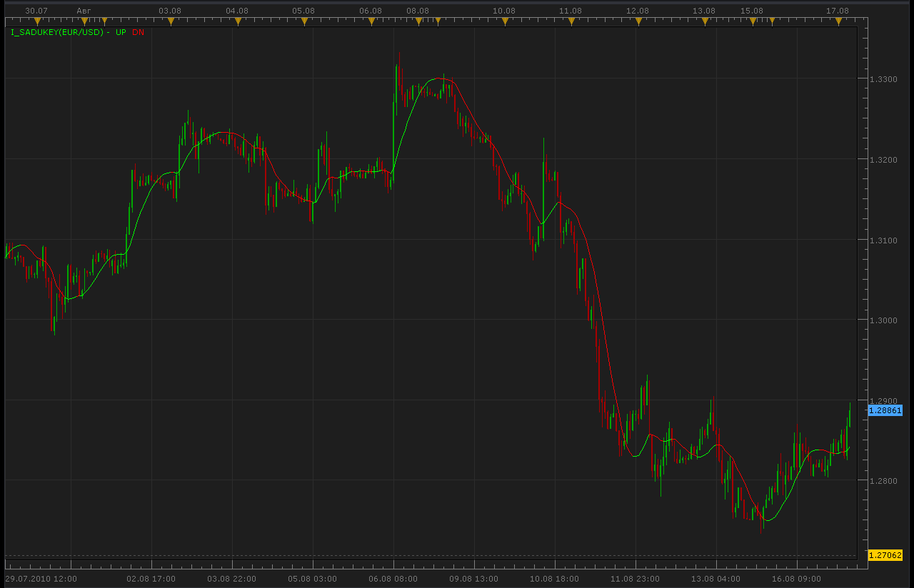Click the blue current price tag 1.28861
This screenshot has height=588, width=914.
[x=885, y=410]
